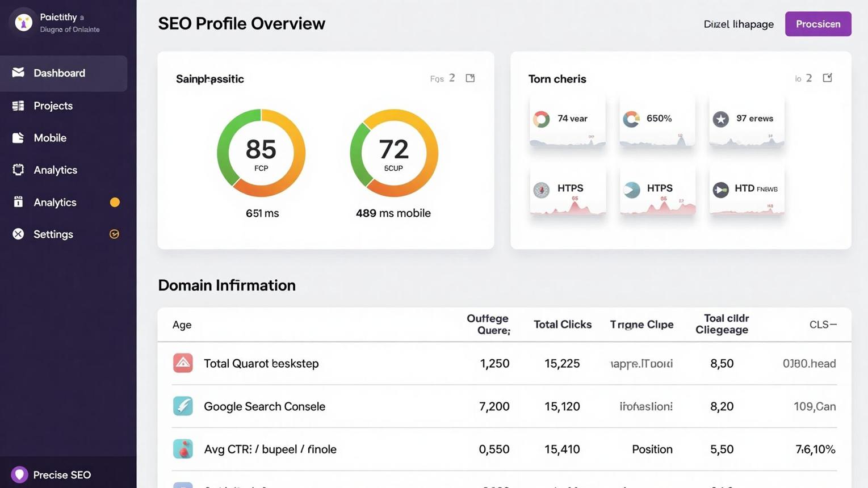
Task: Click the teal arrow icon on the HTPS card
Action: click(x=632, y=190)
